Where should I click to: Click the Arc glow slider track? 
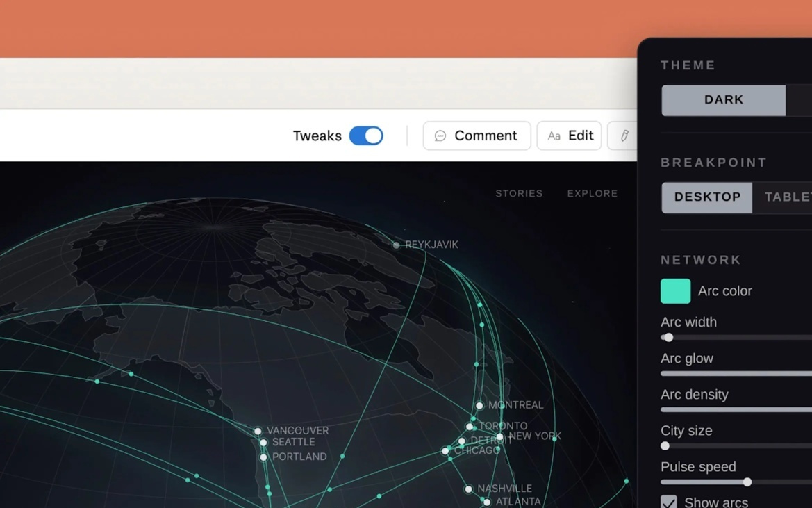[x=736, y=374]
